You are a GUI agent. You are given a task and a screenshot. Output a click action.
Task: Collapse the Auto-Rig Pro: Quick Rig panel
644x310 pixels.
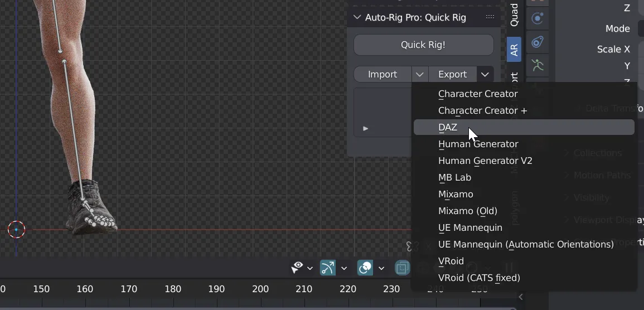(x=357, y=17)
